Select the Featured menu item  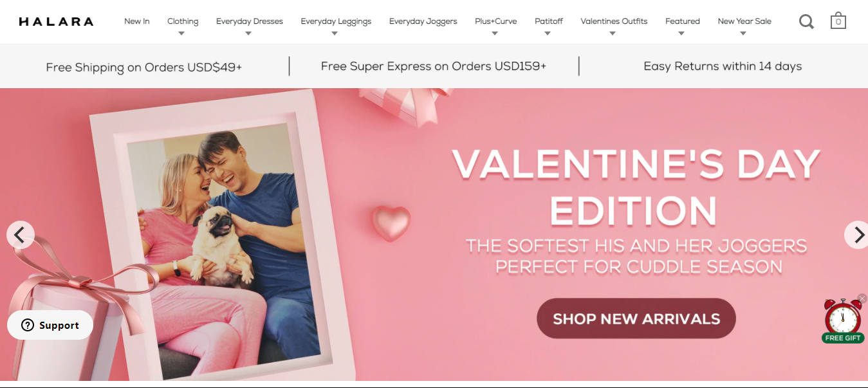tap(683, 21)
